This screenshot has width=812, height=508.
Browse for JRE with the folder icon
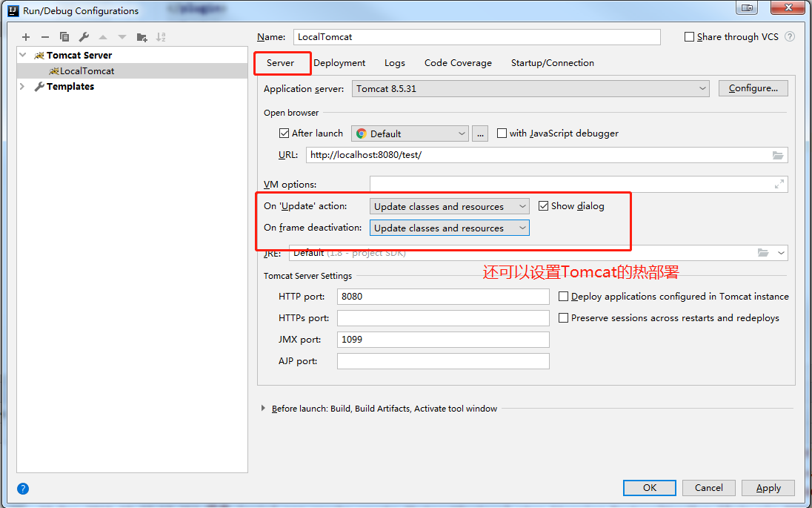pyautogui.click(x=763, y=253)
